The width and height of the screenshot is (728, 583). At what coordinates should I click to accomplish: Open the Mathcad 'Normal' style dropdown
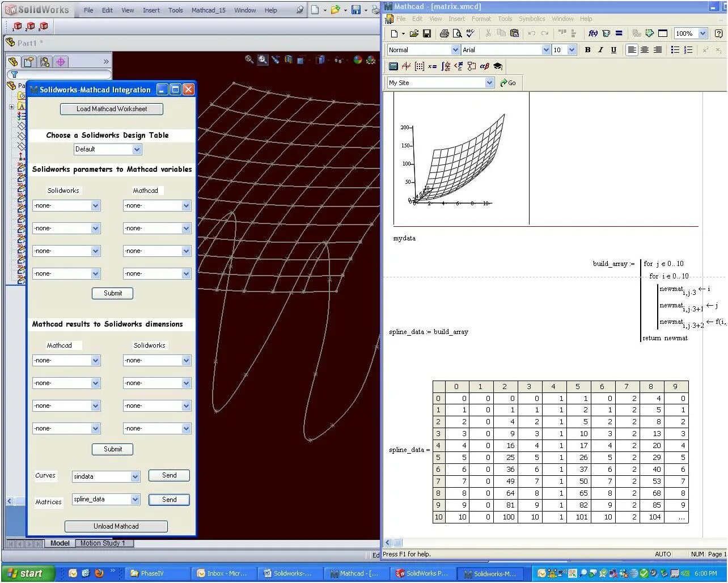455,50
